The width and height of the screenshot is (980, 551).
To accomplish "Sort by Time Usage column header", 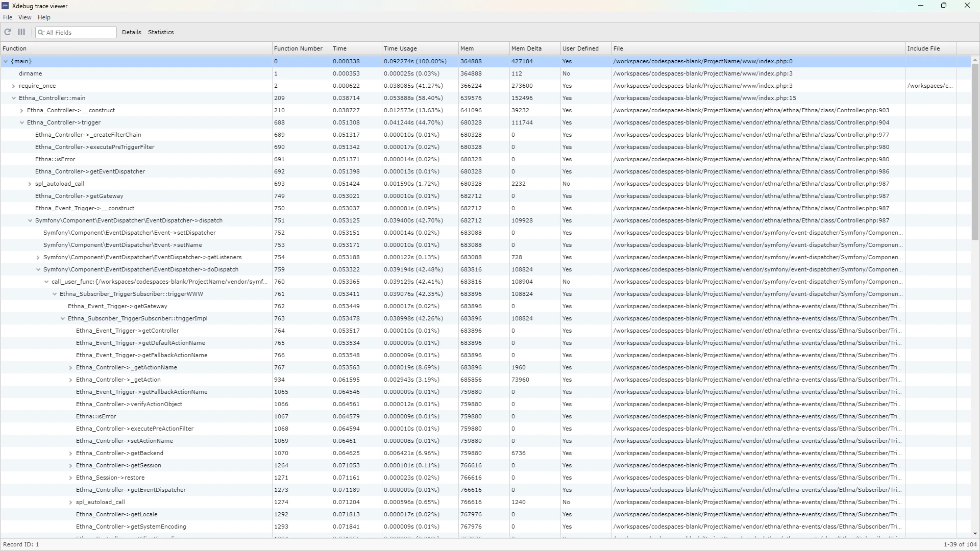I will 400,48.
